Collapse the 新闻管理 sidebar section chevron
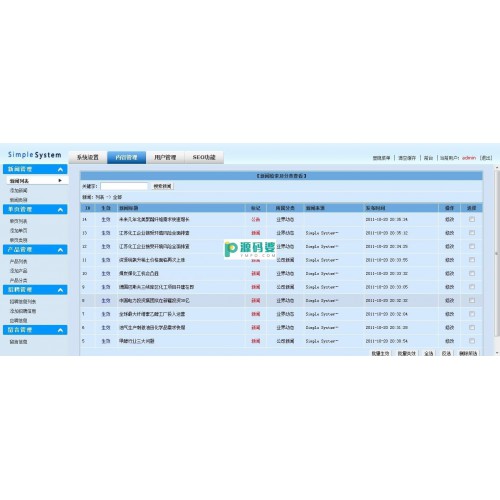500x500 pixels. point(60,170)
